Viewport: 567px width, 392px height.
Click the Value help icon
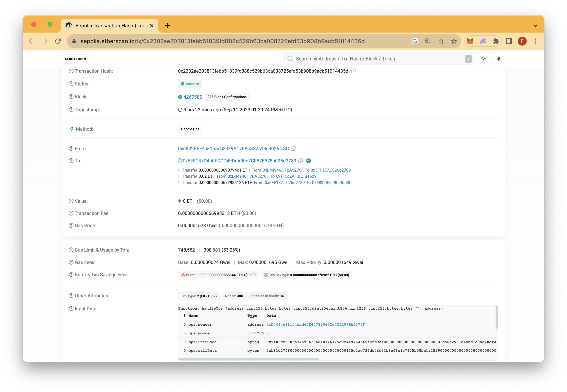click(71, 201)
